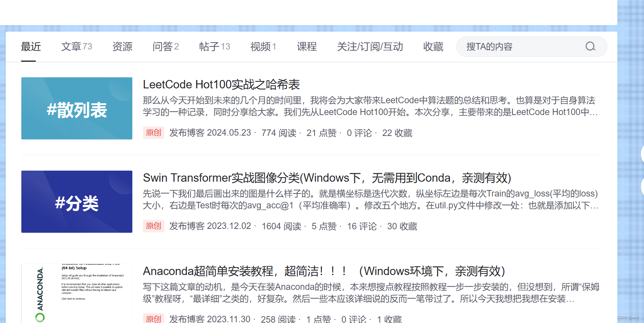Screen dimensions: 644x323
Task: Open the 帖子 13 tab
Action: tap(215, 46)
